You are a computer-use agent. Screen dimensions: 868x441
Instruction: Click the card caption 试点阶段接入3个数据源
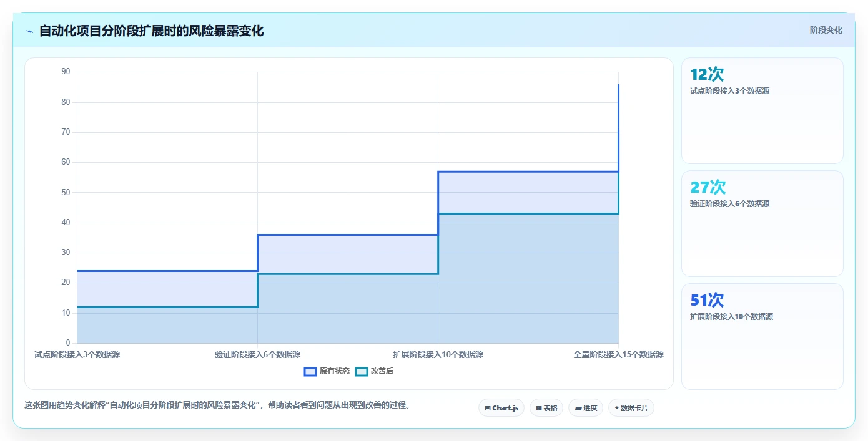tap(729, 91)
